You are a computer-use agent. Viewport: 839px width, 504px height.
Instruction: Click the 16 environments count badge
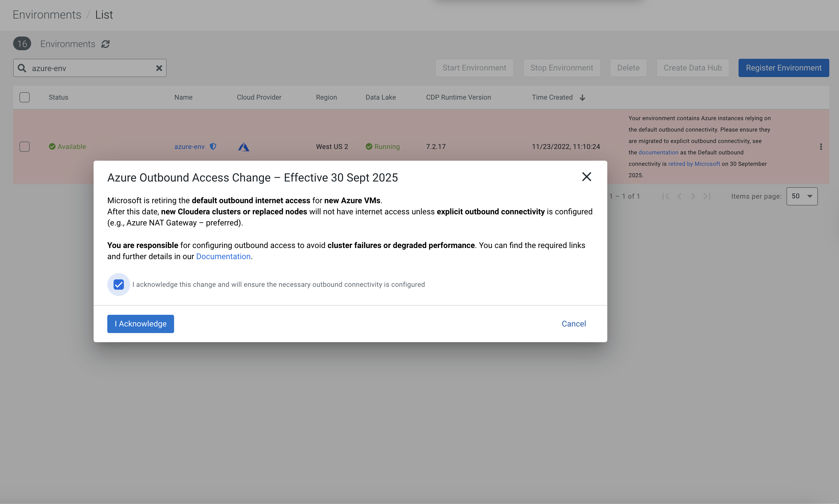coord(22,44)
